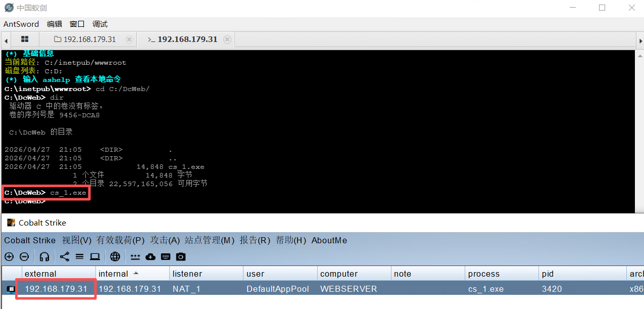
Task: Open the 站点管理(M) menu
Action: 210,240
